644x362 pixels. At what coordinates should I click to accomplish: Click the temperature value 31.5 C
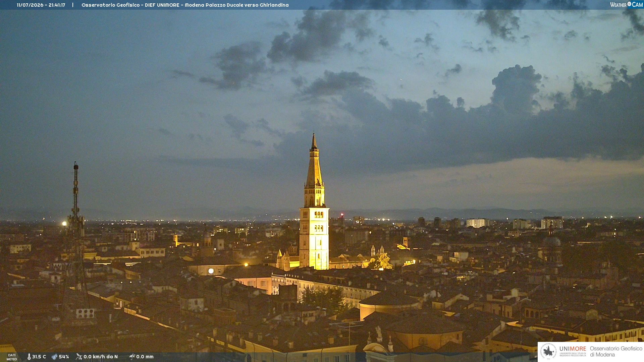pos(39,357)
